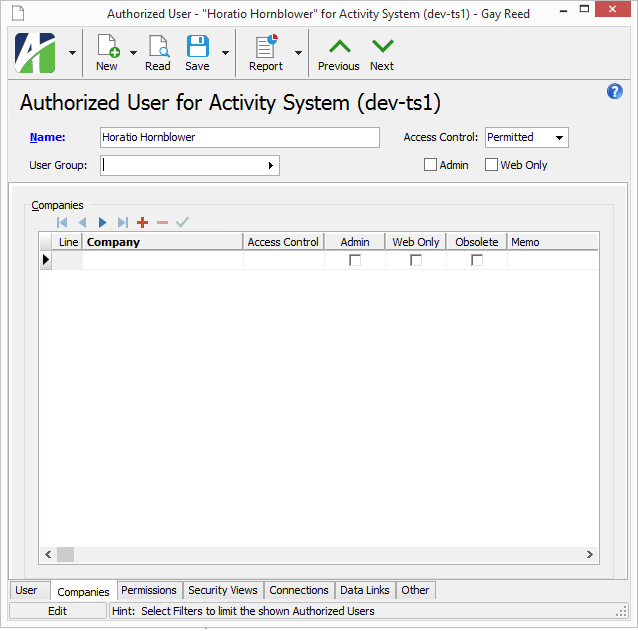Screen dimensions: 638x631
Task: Toggle the Obsolete grid row checkbox
Action: (x=477, y=260)
